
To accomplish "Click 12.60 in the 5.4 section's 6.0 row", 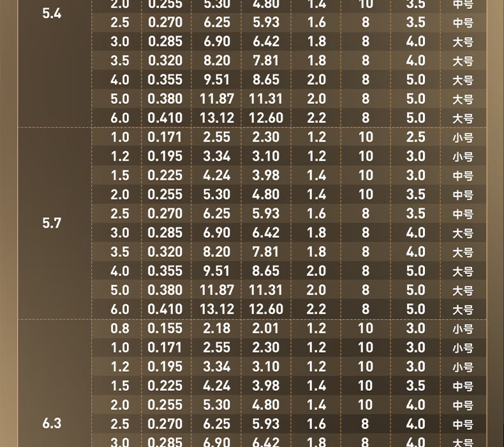I will coord(265,118).
